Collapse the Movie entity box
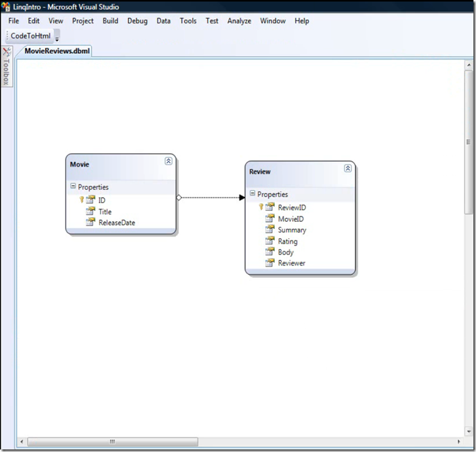 pyautogui.click(x=168, y=161)
